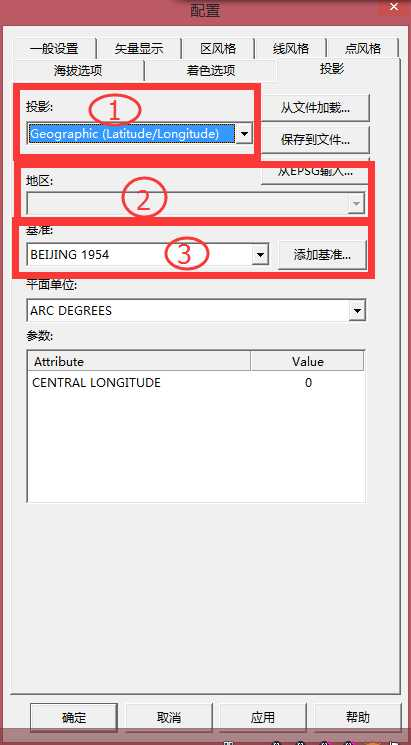
Task: Open the 着色选项 tab
Action: (210, 71)
